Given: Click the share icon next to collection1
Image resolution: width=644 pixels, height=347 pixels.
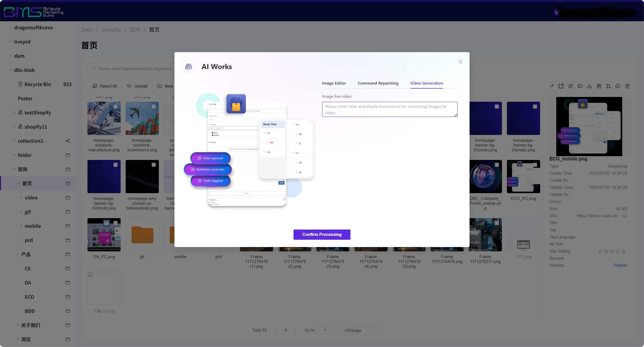Looking at the screenshot, I should click(68, 141).
